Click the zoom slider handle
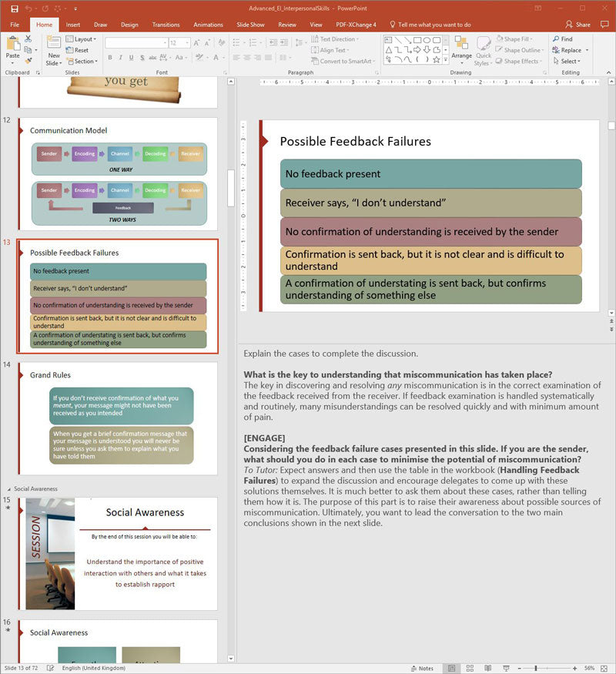 tap(536, 669)
